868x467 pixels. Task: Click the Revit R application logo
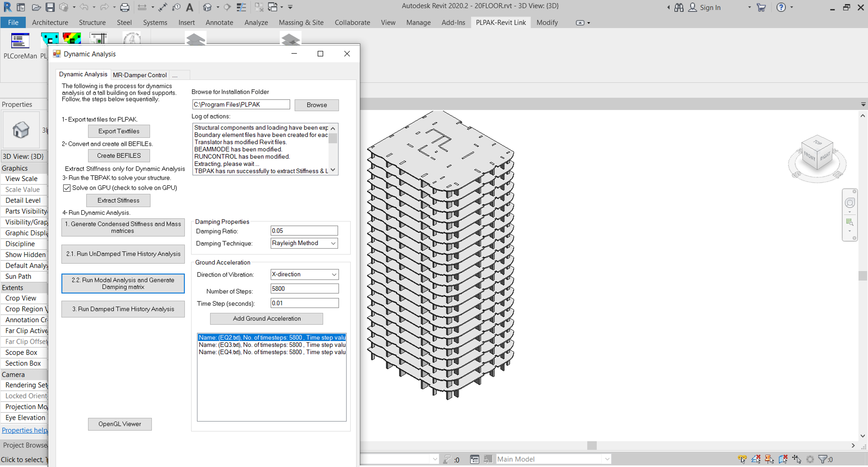coord(8,7)
